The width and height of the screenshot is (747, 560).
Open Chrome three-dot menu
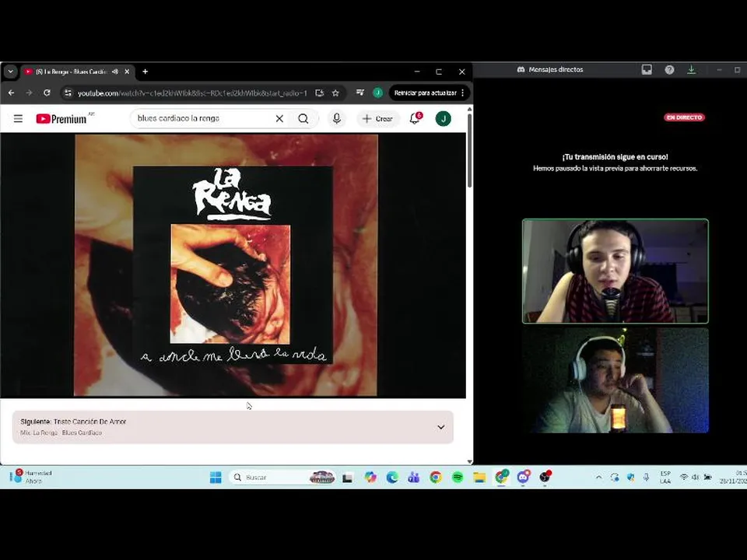tap(462, 93)
